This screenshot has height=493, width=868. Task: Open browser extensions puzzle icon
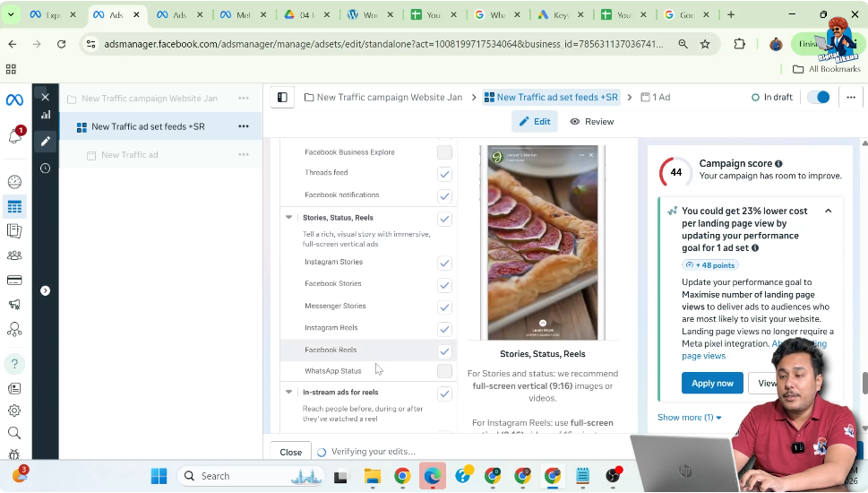click(x=740, y=44)
